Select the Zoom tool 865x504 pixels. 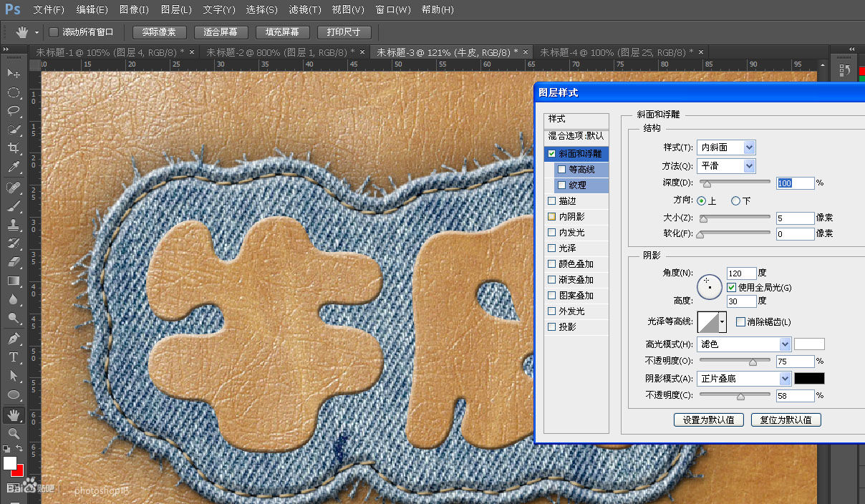14,434
